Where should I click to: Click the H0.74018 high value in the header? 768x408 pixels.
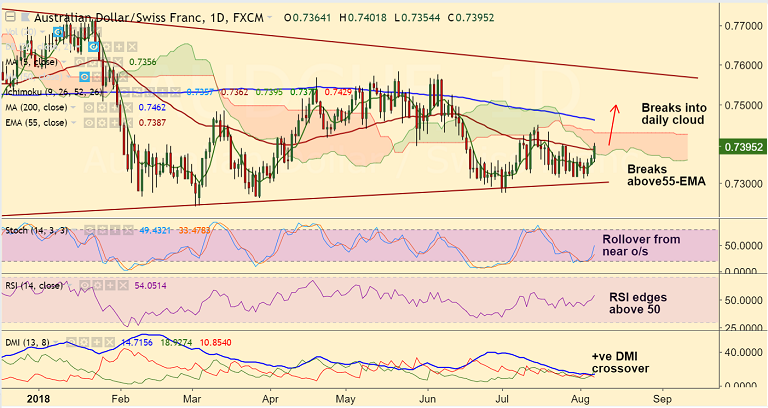363,18
